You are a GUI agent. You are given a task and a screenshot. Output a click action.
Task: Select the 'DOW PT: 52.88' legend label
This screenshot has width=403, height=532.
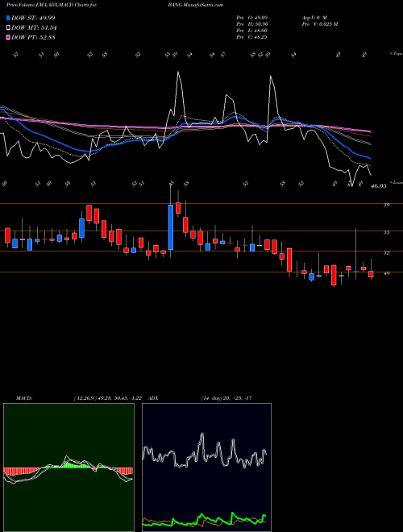click(33, 37)
